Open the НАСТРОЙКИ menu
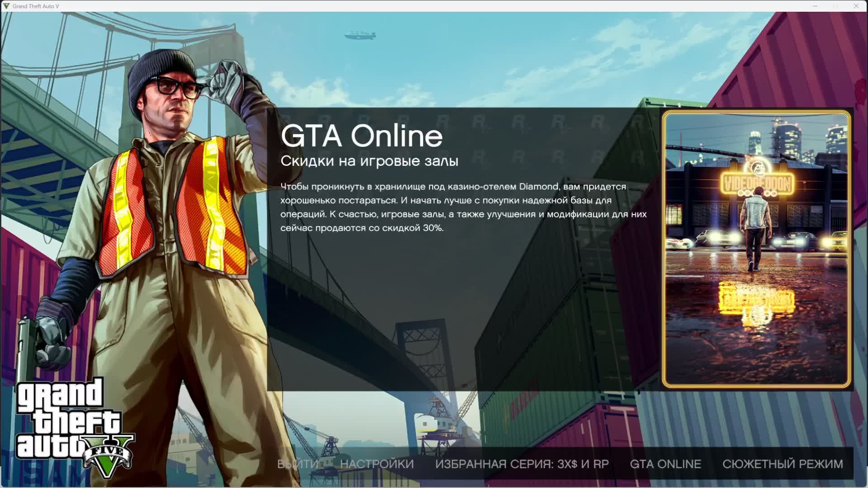 (x=377, y=464)
